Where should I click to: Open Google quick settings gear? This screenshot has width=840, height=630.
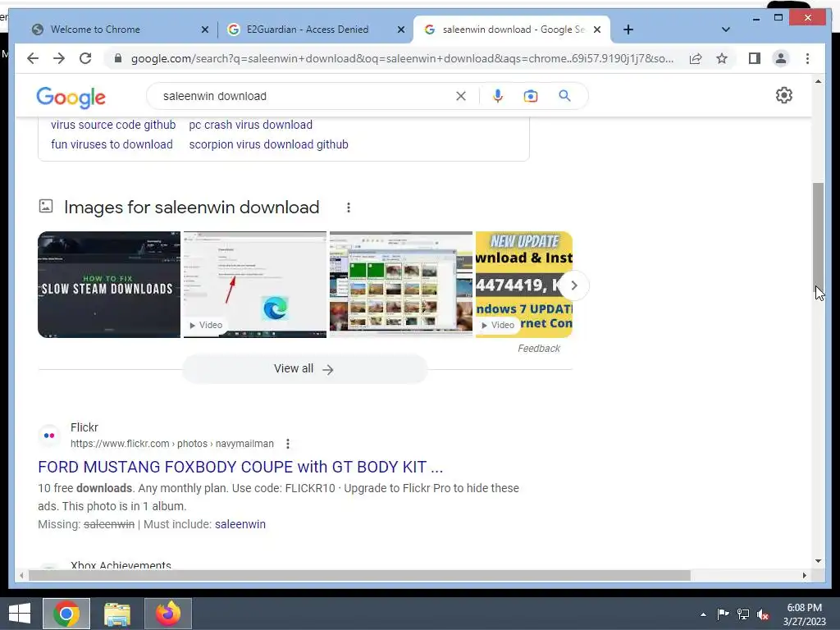tap(783, 95)
